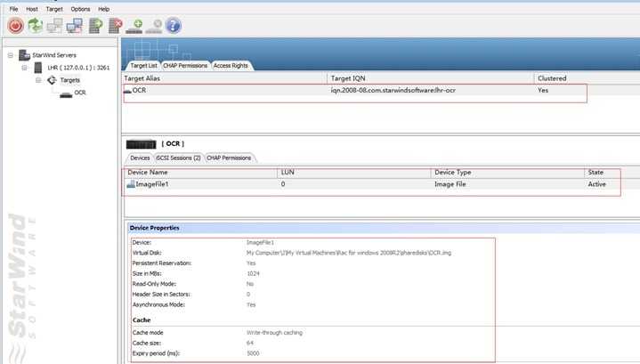Screen dimensions: 640x364
Task: Click the Expiry period value 5000
Action: tap(253, 353)
